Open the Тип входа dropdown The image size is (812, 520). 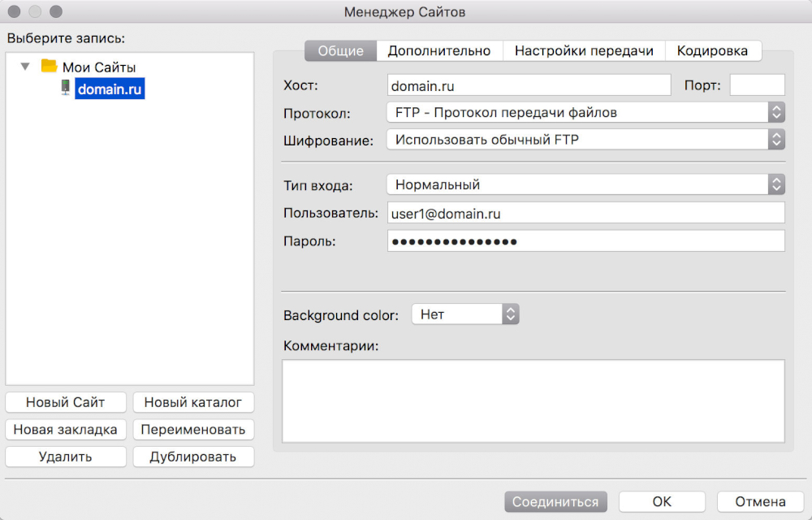[x=585, y=185]
